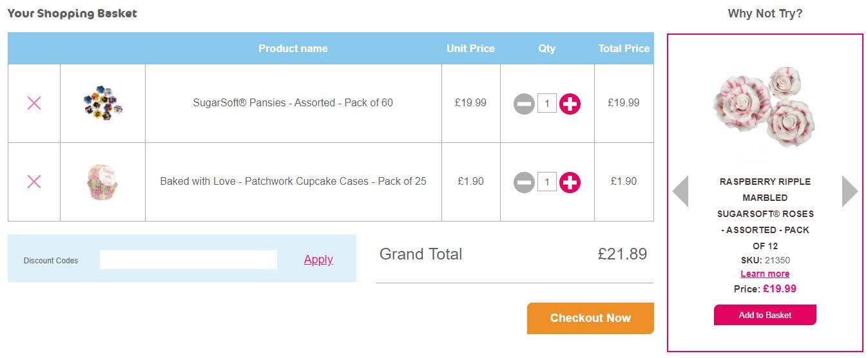The height and width of the screenshot is (358, 868).
Task: Click the Pansies quantity field
Action: (x=546, y=104)
